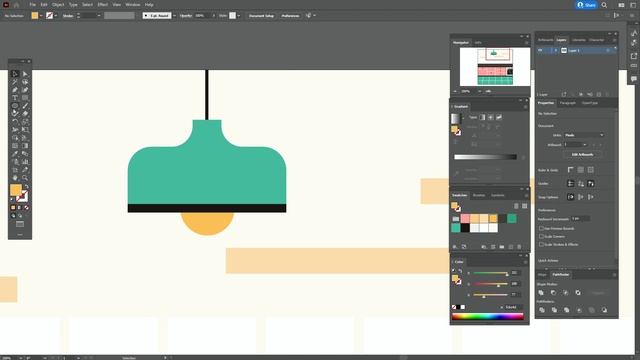The image size is (640, 360).
Task: Open the fill color dropdown arrow
Action: click(x=41, y=16)
